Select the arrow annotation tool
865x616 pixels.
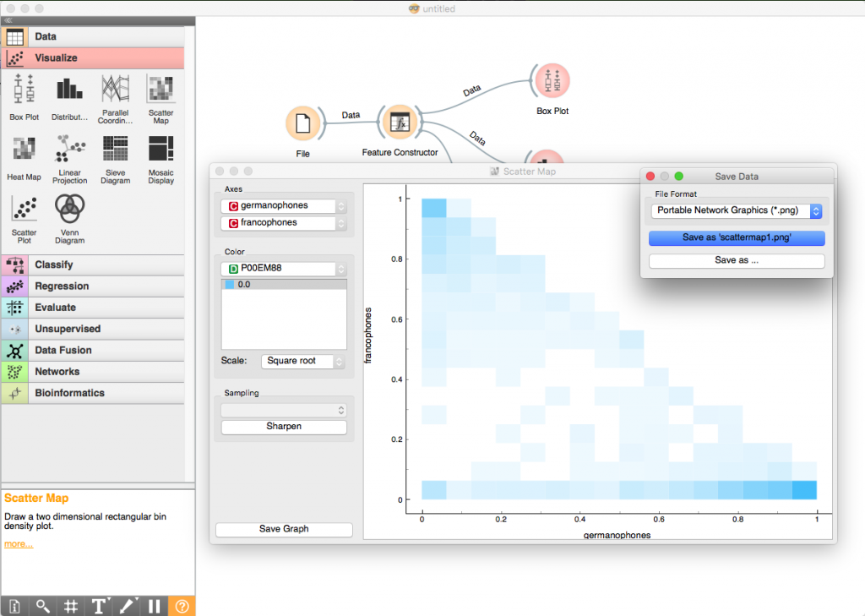pos(127,607)
